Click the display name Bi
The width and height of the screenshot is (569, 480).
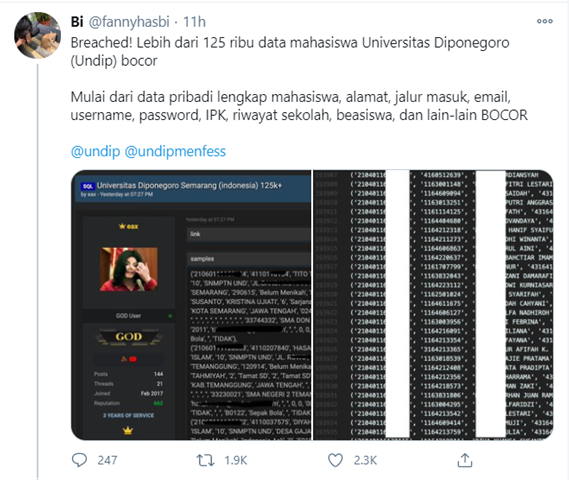(x=77, y=22)
